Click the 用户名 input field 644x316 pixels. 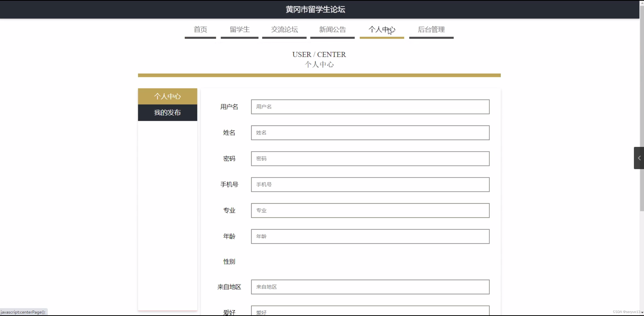370,107
